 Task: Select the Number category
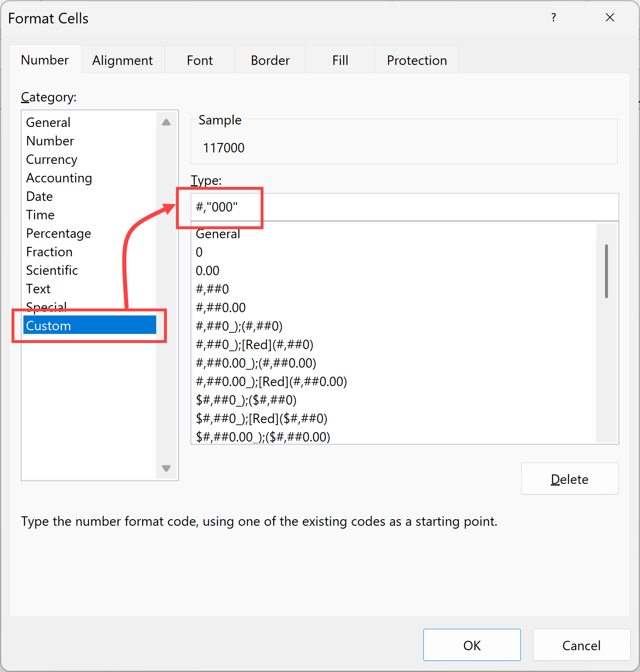click(x=90, y=141)
